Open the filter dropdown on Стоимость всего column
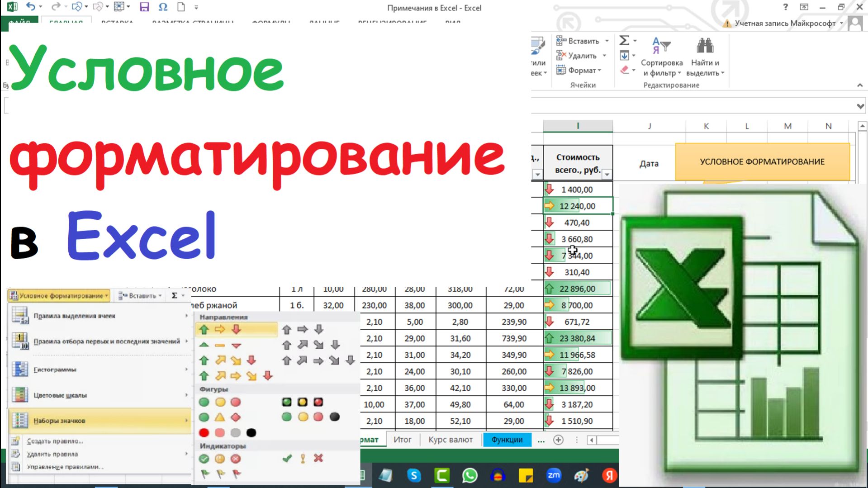The height and width of the screenshot is (488, 868). (607, 175)
